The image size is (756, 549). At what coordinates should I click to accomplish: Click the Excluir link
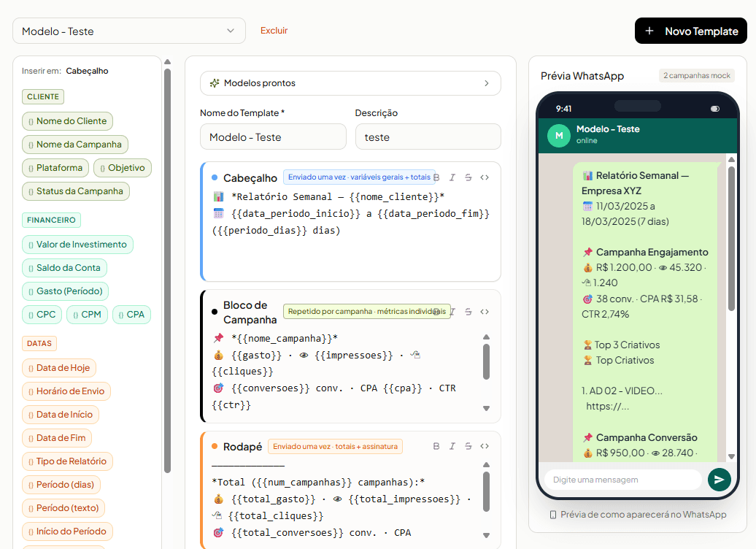tap(274, 31)
